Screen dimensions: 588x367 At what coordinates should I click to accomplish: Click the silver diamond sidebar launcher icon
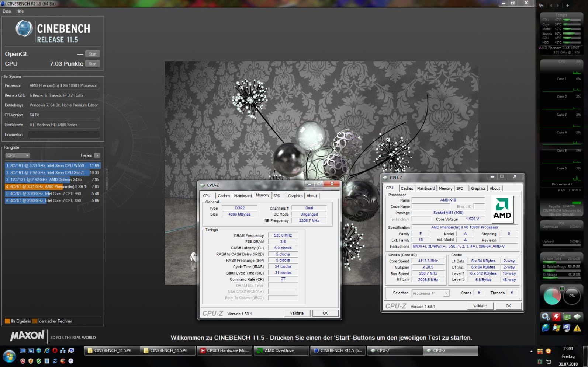click(x=577, y=317)
